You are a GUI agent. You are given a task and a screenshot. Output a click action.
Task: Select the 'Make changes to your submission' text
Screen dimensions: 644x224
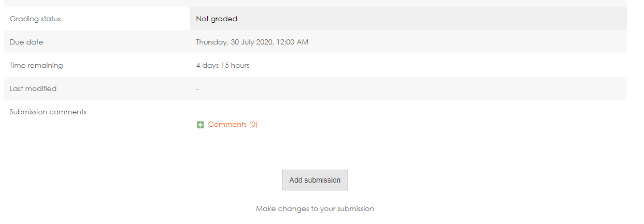click(315, 209)
